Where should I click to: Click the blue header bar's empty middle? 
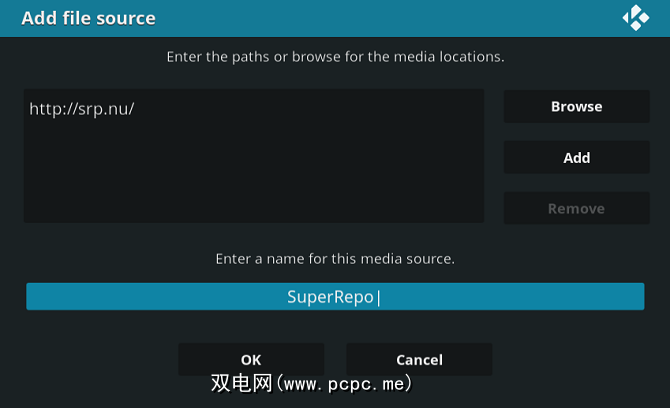pos(380,18)
